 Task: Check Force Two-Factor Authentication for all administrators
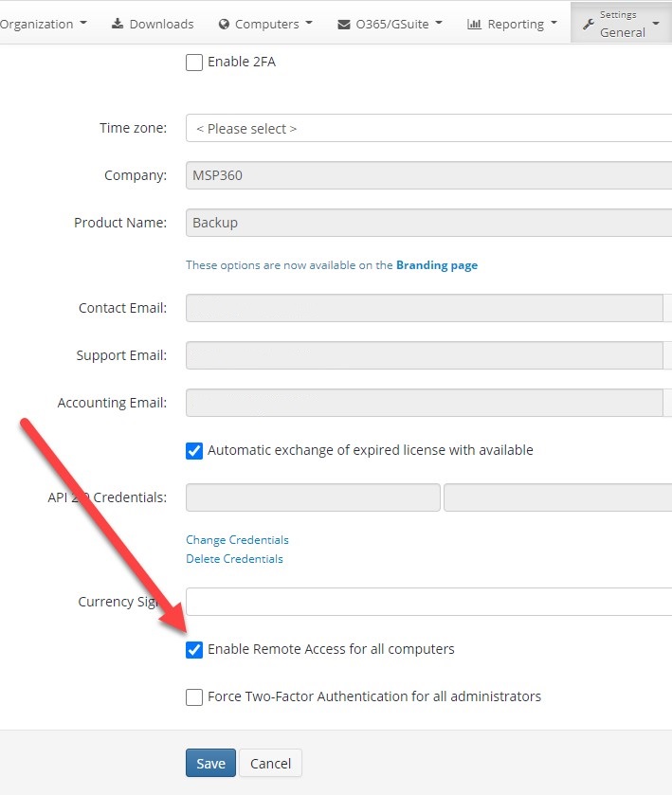(194, 697)
